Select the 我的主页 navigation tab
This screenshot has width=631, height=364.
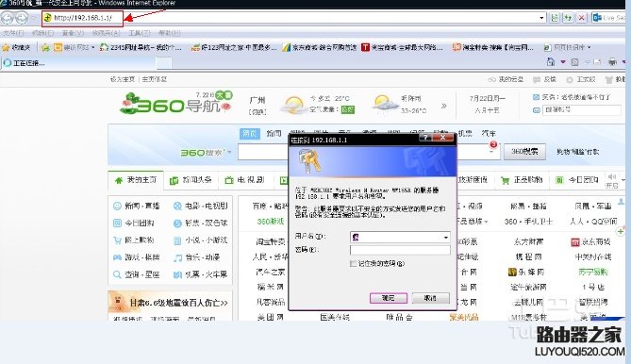136,180
